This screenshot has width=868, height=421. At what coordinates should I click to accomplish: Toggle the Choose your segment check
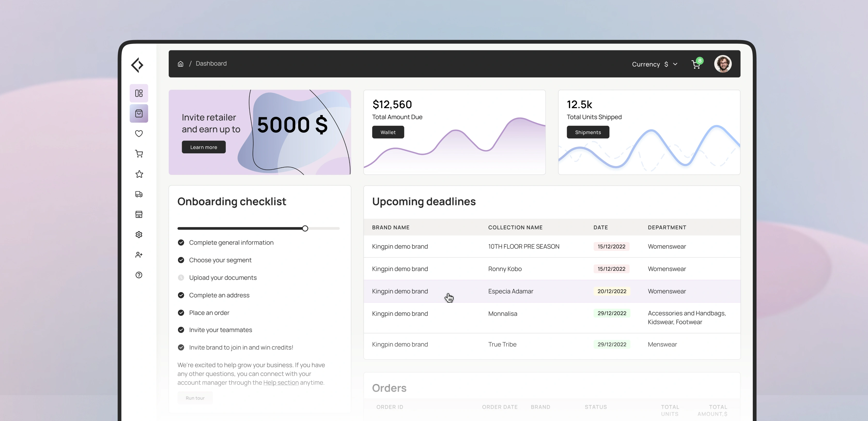(x=181, y=260)
